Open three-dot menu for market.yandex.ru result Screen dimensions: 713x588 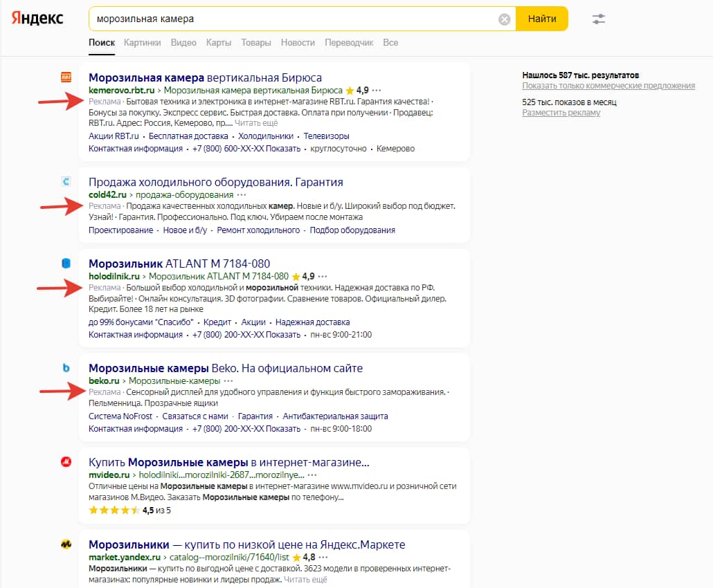click(323, 557)
